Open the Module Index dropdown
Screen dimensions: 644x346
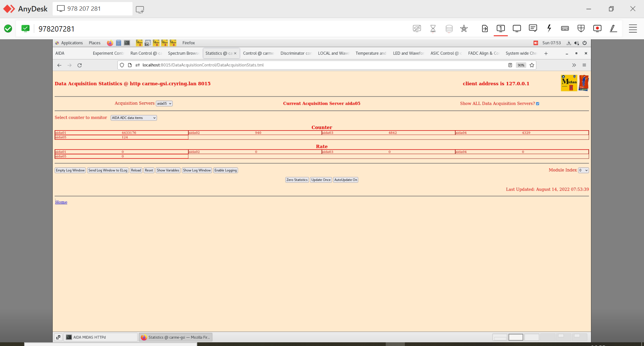pyautogui.click(x=583, y=170)
